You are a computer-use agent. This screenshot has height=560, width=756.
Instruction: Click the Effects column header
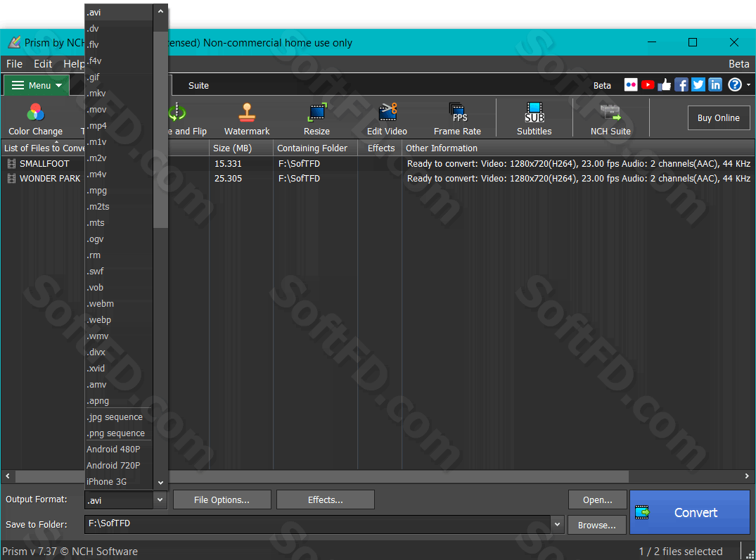point(380,148)
